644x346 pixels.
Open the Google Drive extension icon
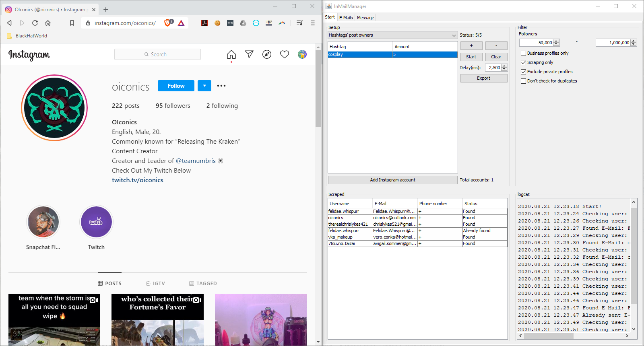point(243,23)
